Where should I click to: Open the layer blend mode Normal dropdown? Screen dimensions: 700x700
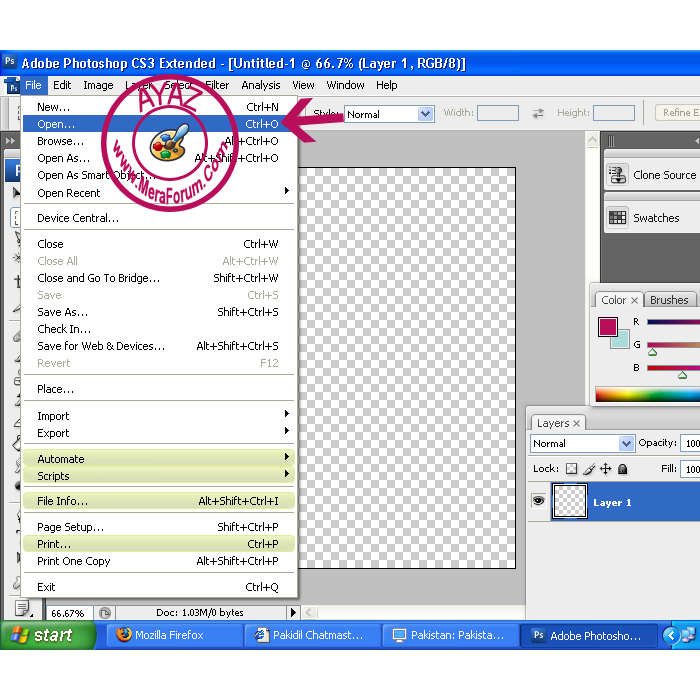pyautogui.click(x=582, y=443)
